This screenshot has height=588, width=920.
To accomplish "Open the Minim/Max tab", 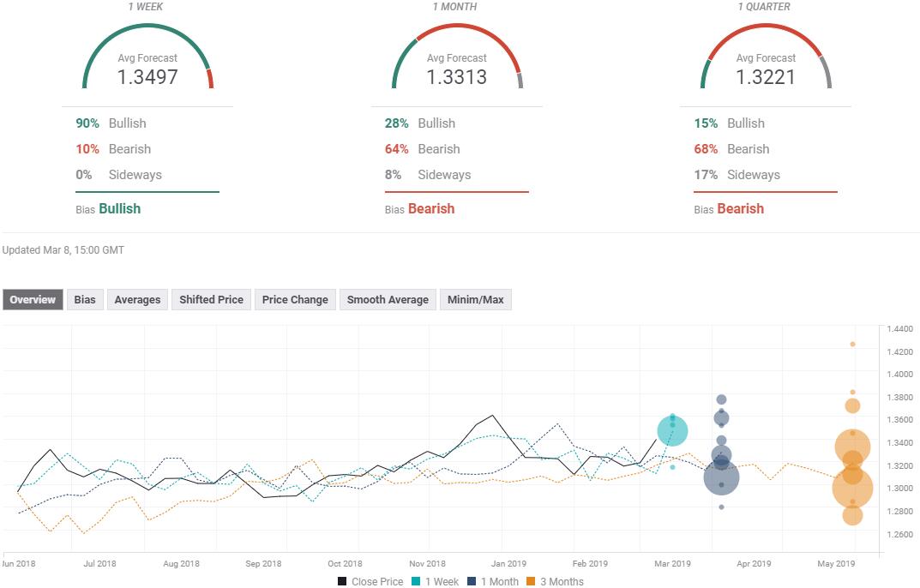I will coord(476,300).
